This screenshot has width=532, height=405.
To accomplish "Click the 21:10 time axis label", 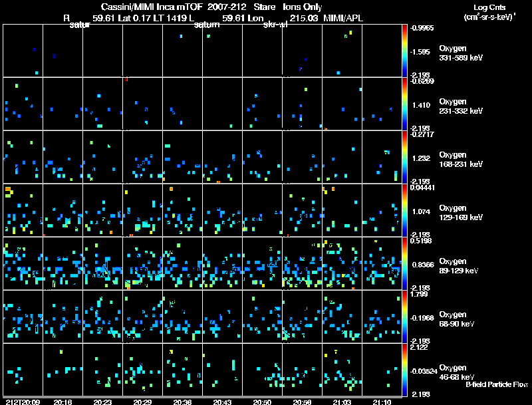I will [382, 402].
